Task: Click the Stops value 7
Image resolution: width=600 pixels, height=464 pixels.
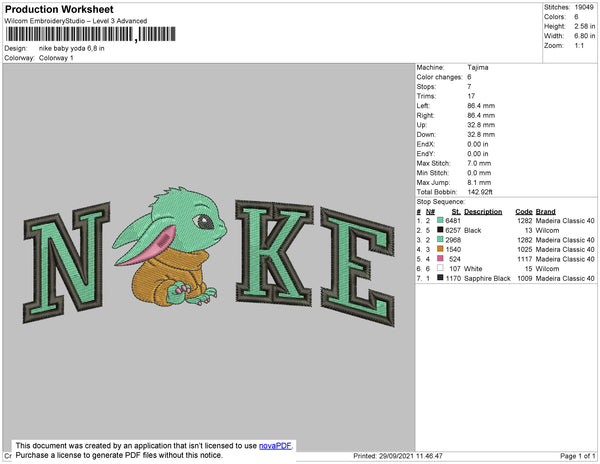Action: 469,86
